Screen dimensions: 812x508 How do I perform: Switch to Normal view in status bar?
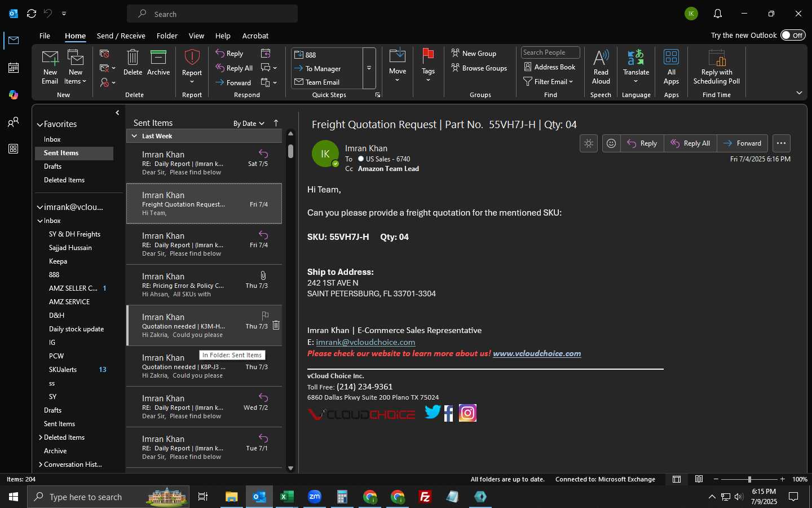677,479
